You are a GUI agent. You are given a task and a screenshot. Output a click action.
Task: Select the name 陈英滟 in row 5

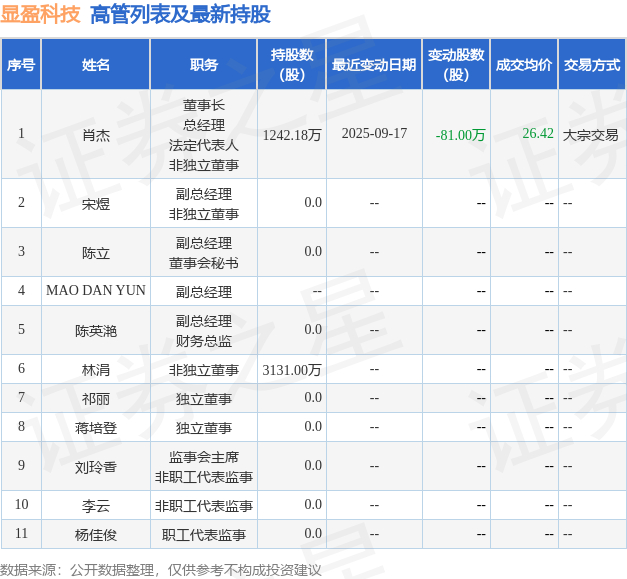(x=96, y=331)
